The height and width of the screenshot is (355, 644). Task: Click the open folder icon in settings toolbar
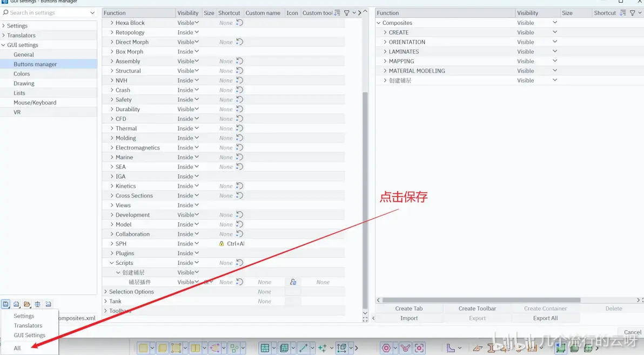point(27,304)
